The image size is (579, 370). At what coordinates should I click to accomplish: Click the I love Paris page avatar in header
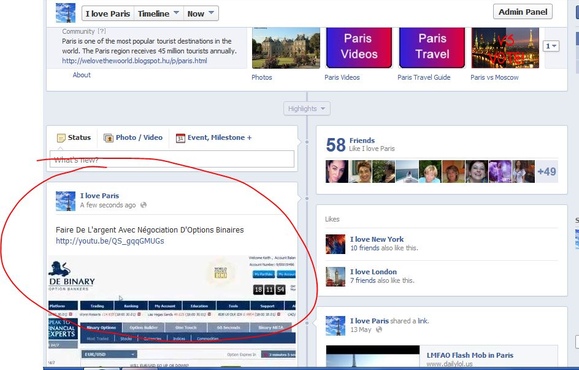65,13
